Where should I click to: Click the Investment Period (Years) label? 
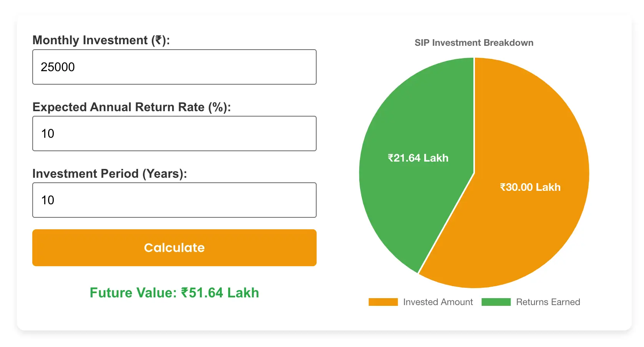click(x=110, y=173)
